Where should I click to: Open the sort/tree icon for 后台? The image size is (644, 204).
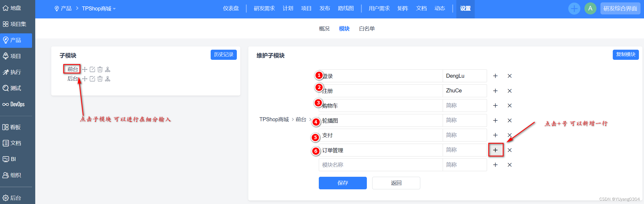108,79
